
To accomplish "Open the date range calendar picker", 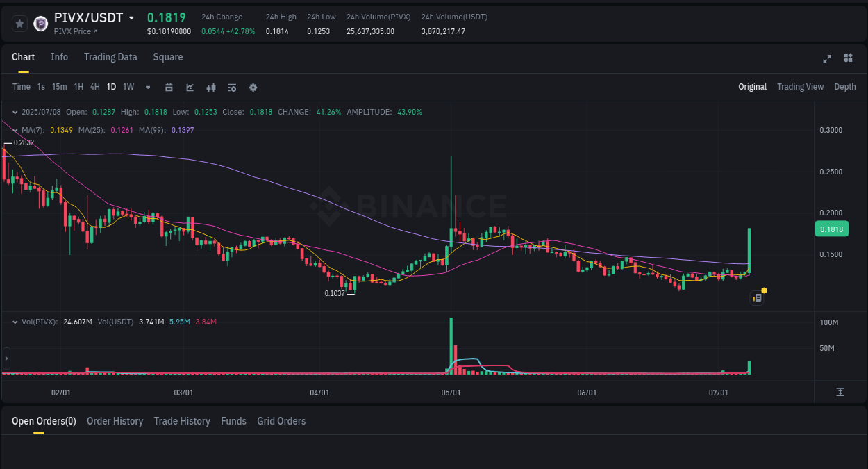I will pos(169,87).
